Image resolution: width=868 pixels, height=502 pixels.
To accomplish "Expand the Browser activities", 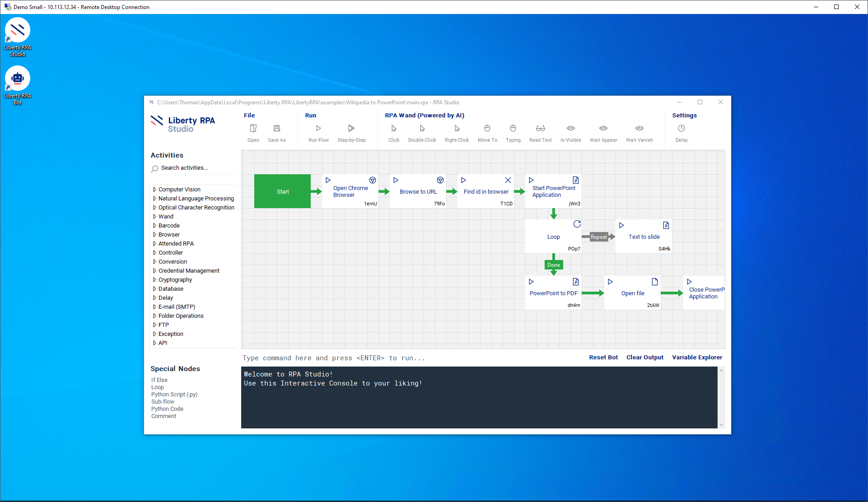I will point(154,235).
